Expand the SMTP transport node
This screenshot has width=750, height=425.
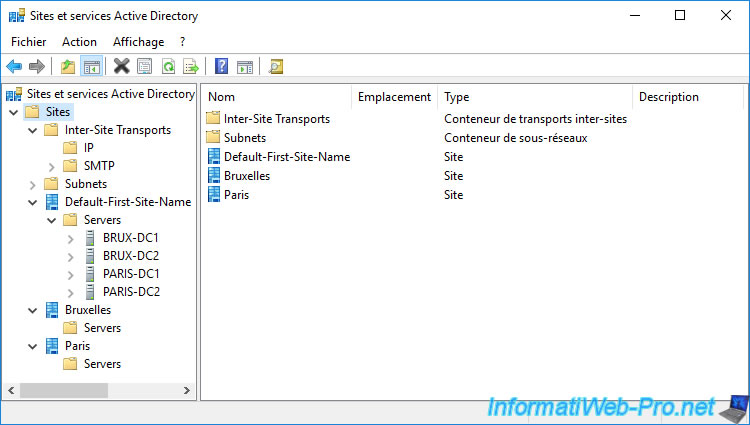pyautogui.click(x=51, y=166)
